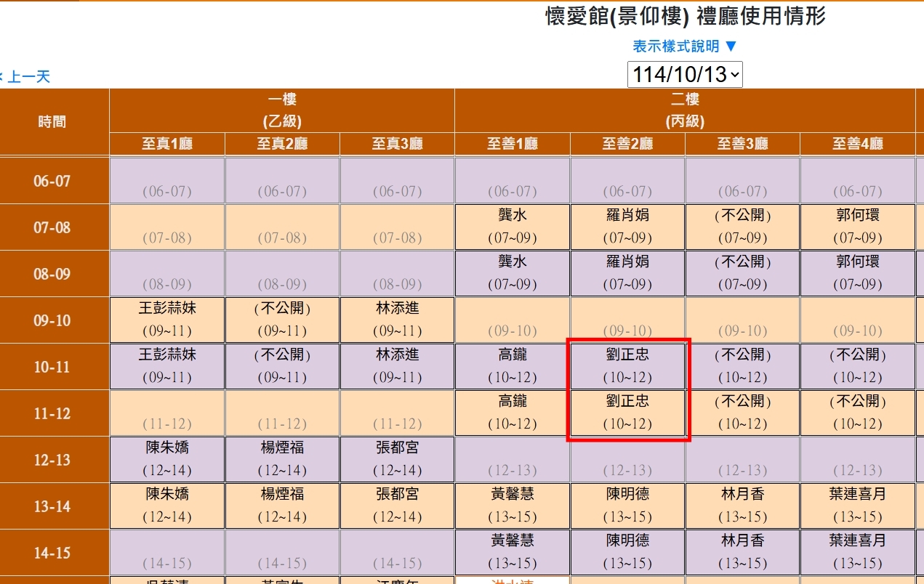Select 郭何環 in the 07-08 row

pos(858,216)
